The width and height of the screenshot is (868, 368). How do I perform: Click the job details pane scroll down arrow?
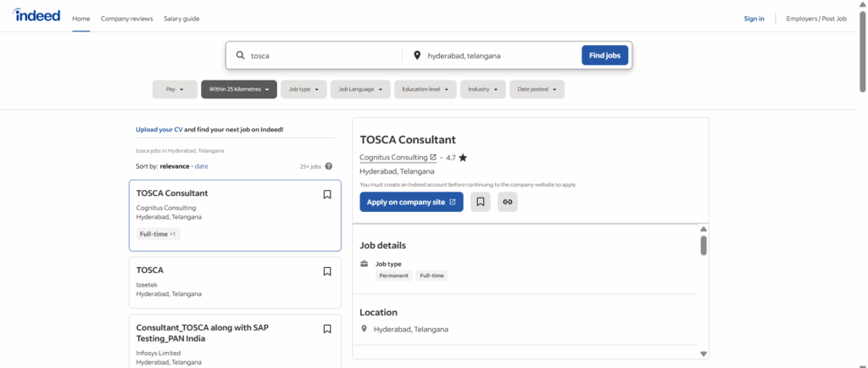(x=704, y=354)
